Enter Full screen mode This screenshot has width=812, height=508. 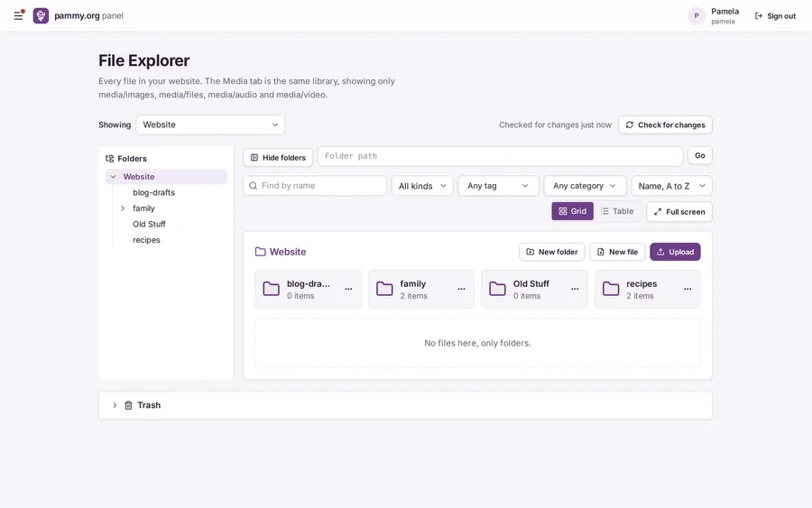[x=679, y=212]
